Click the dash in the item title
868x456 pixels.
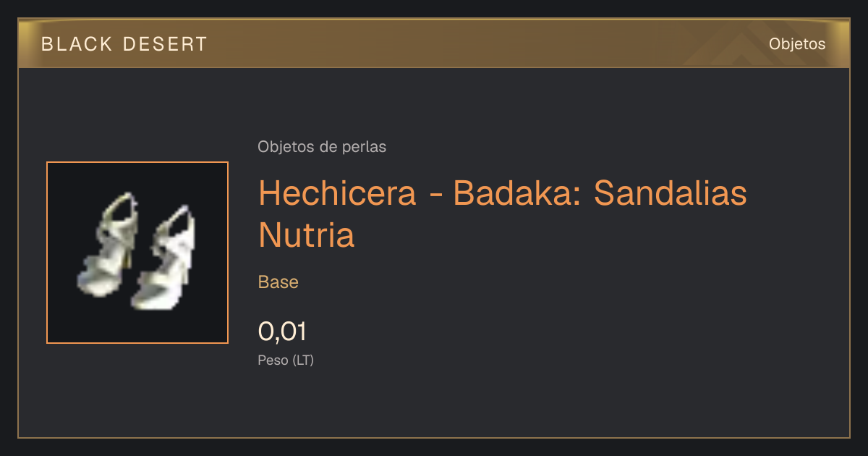435,195
